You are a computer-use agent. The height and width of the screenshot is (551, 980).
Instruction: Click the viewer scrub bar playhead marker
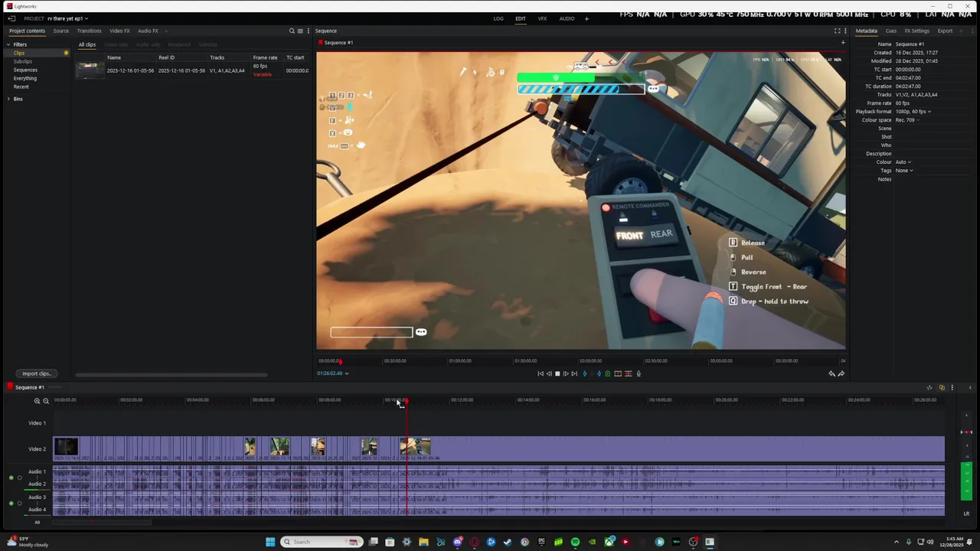pyautogui.click(x=341, y=361)
